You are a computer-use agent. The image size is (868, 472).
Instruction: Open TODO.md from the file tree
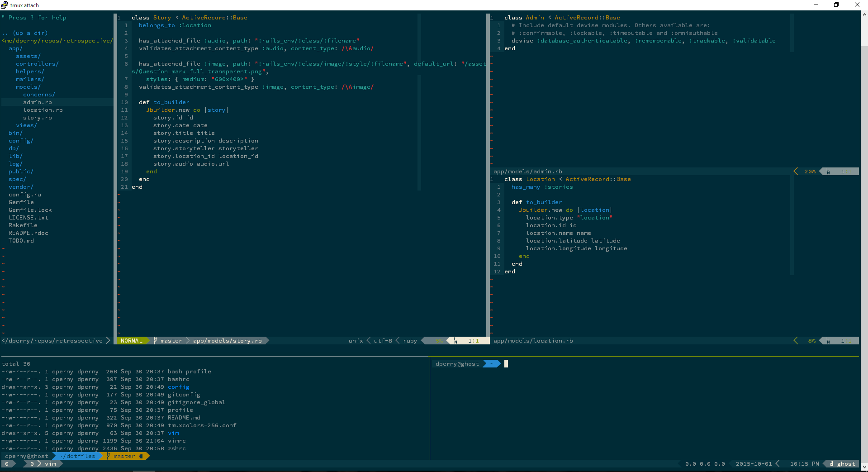click(21, 241)
